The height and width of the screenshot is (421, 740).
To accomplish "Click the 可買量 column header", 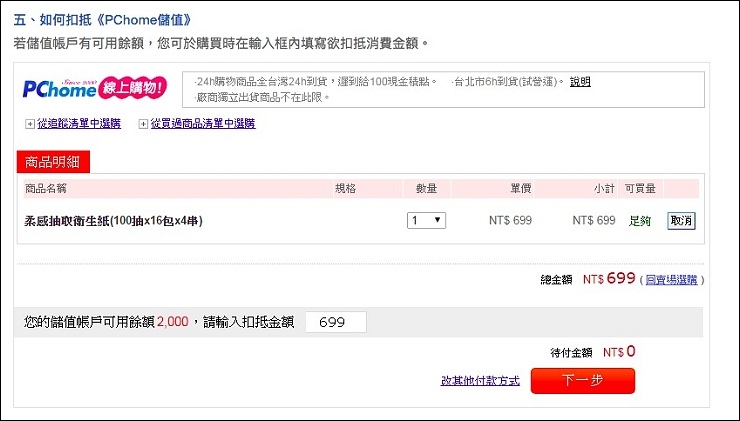I will tap(640, 189).
